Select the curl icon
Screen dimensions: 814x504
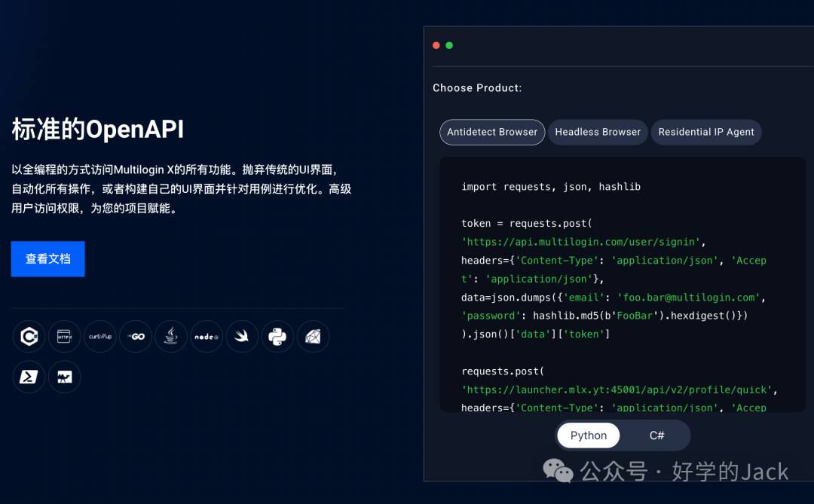100,337
